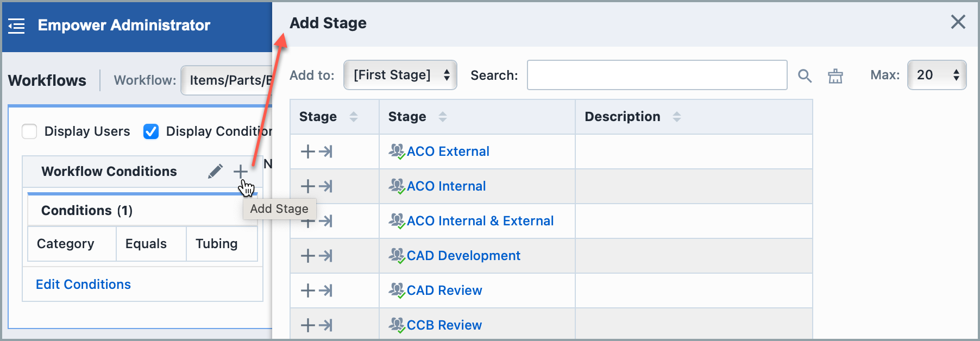
Task: Select the Category condition cell
Action: (72, 244)
